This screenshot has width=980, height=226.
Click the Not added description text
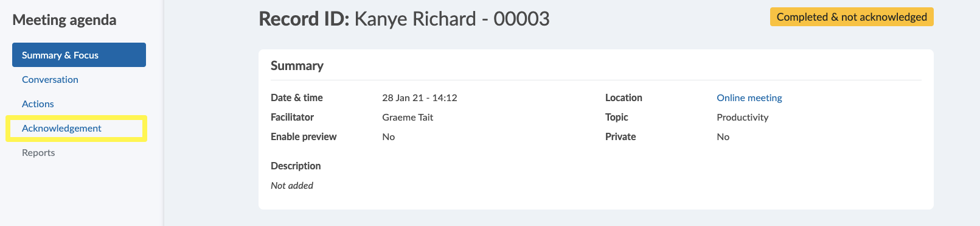coord(292,185)
